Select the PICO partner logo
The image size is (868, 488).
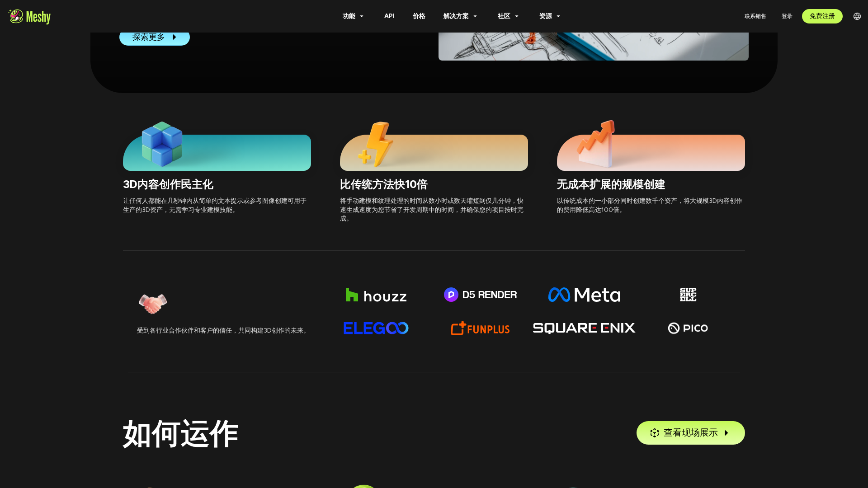point(688,328)
